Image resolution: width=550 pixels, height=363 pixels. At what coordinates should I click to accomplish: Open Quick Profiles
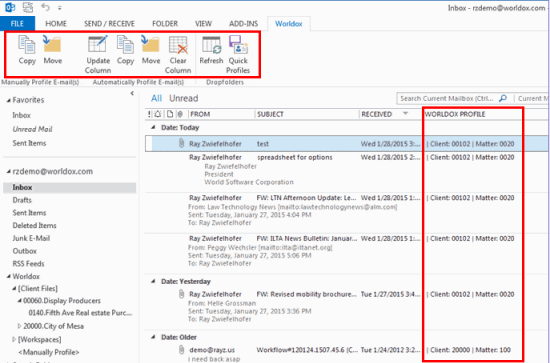pyautogui.click(x=238, y=55)
